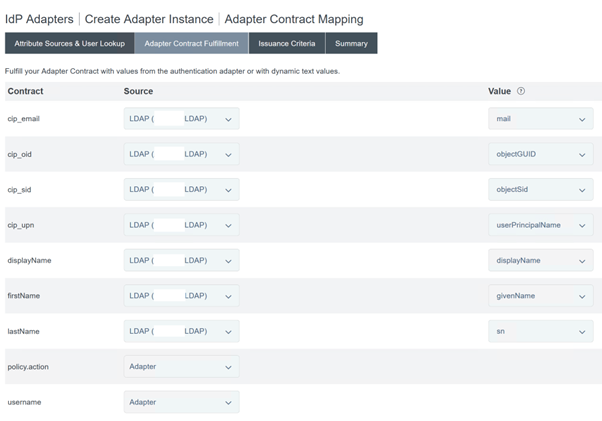Open the Source dropdown for firstName
Screen dimensions: 602x421
pos(181,296)
